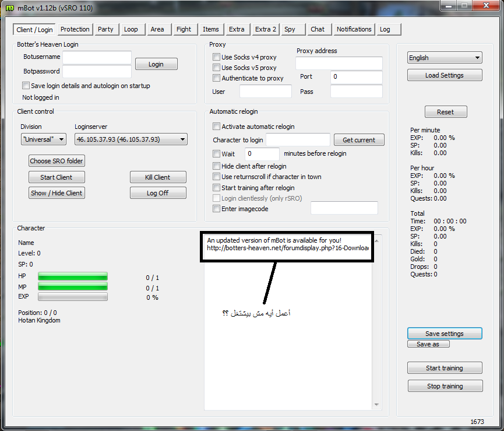Check Use Socks v4 proxy
The width and height of the screenshot is (504, 431).
point(216,57)
